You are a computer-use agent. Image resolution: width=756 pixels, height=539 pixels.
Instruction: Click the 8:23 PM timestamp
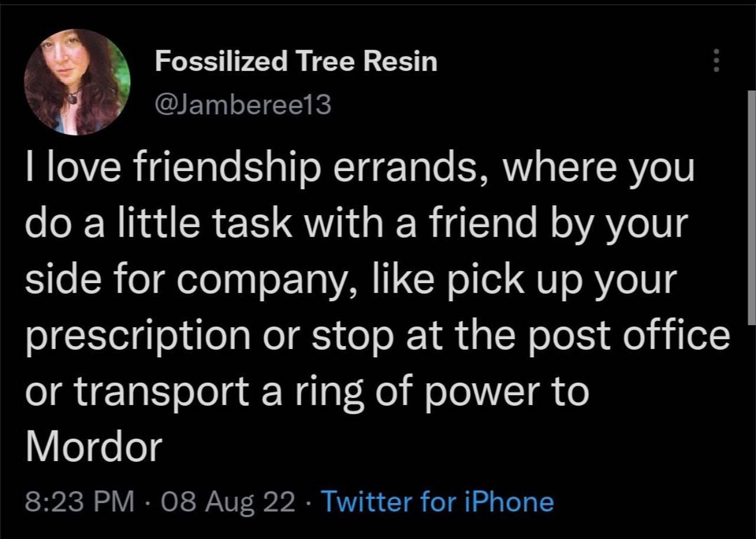point(79,502)
